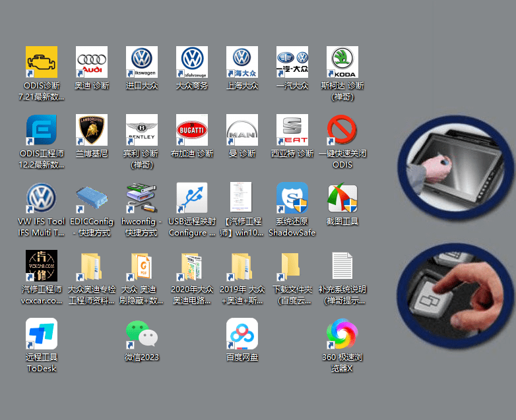
Task: Select the Lamborghini 兰博基尼 icon
Action: 92,131
